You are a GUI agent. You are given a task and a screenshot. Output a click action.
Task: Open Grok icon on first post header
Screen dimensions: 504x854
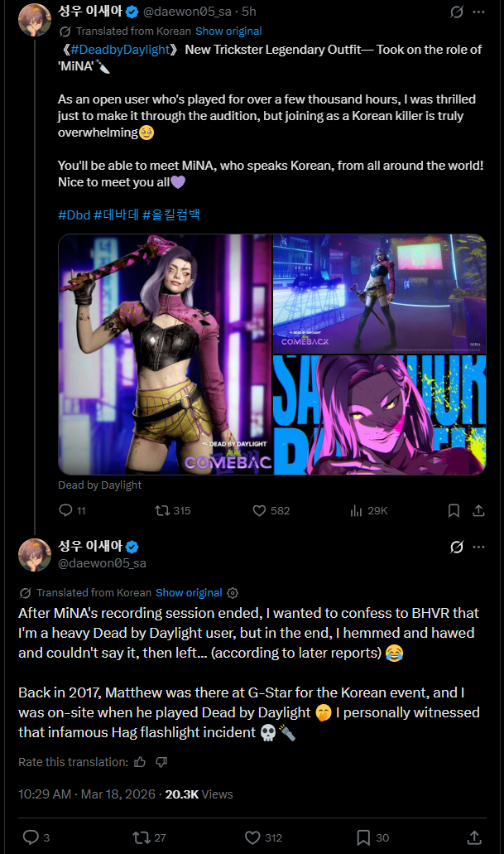pyautogui.click(x=457, y=12)
